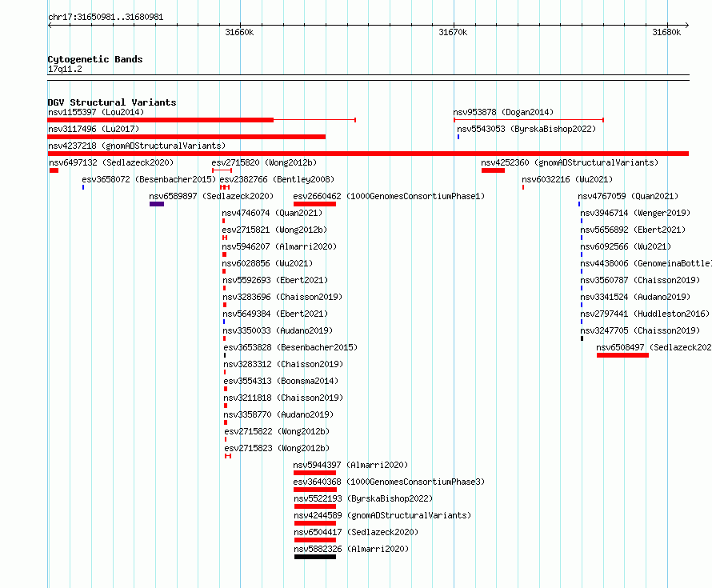712x588 pixels.
Task: Click the 31660k ruler tick label
Action: click(x=239, y=32)
